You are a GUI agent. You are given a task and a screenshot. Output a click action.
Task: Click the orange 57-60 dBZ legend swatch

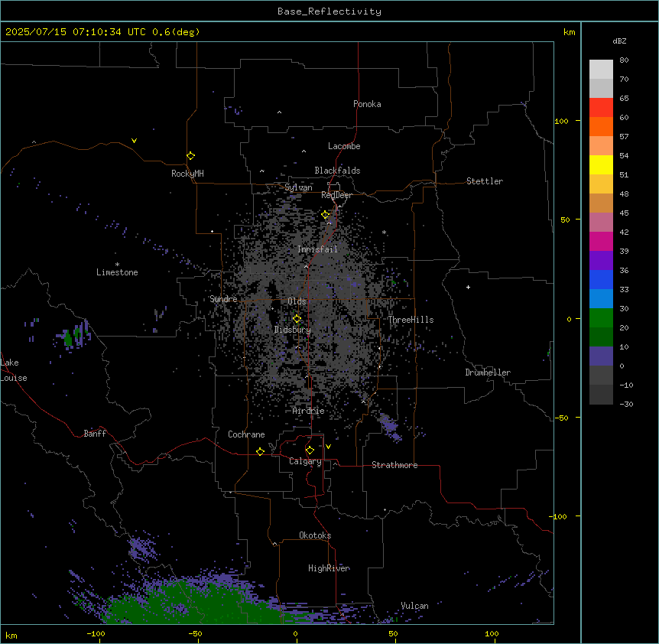pos(601,126)
